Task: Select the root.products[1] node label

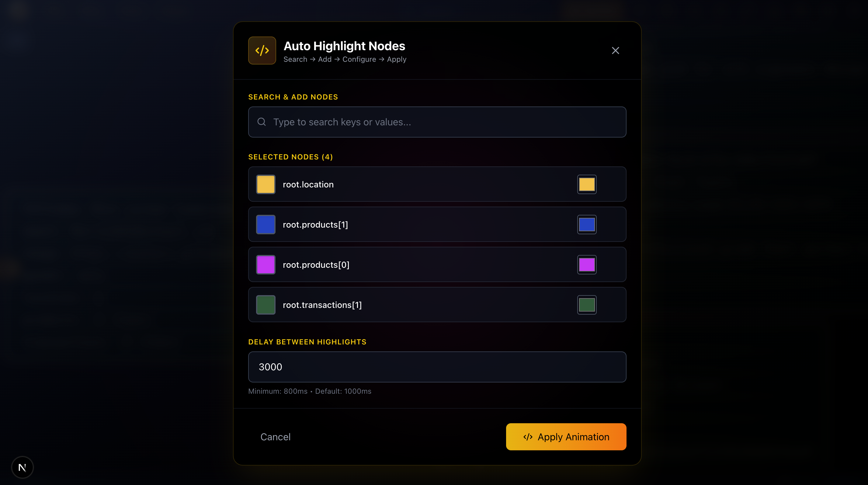Action: pos(315,225)
